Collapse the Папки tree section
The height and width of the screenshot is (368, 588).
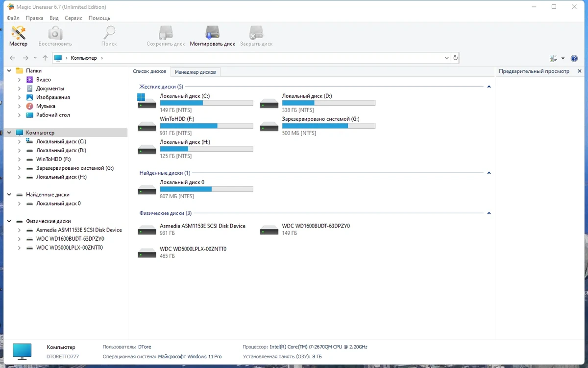[x=9, y=70]
